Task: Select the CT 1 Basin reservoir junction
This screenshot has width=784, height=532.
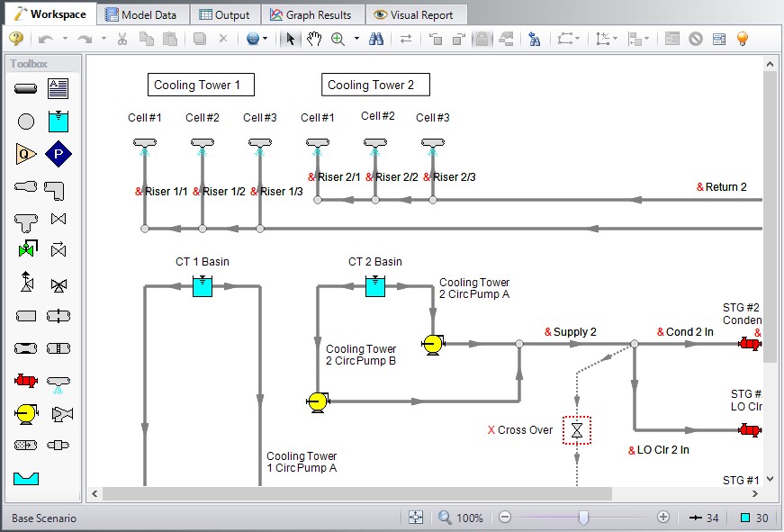Action: point(202,286)
